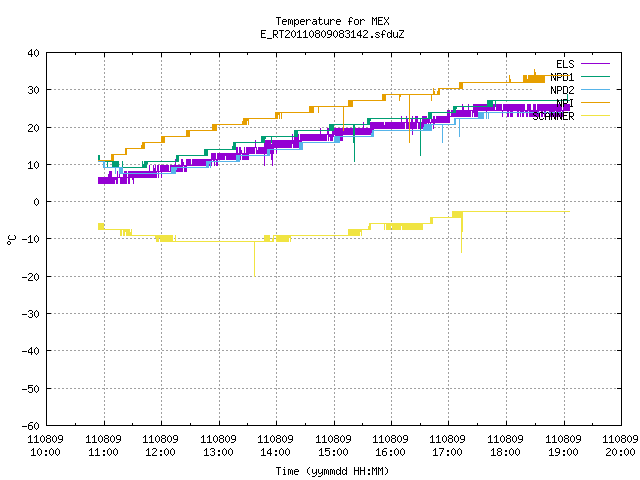This screenshot has width=640, height=480.
Task: Click the y-axis label 20
Action: pyautogui.click(x=33, y=128)
